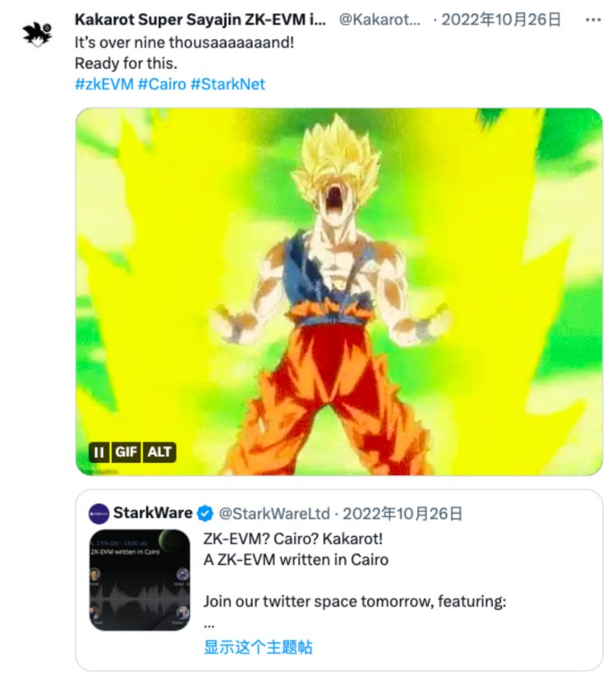Open the #Cairo hashtag
Screen dimensions: 616x683
click(x=162, y=84)
